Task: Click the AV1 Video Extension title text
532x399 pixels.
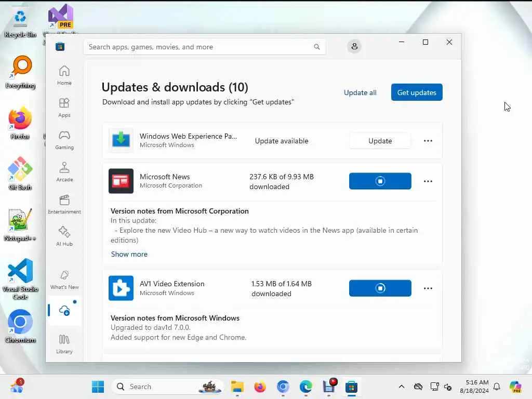Action: pos(172,284)
